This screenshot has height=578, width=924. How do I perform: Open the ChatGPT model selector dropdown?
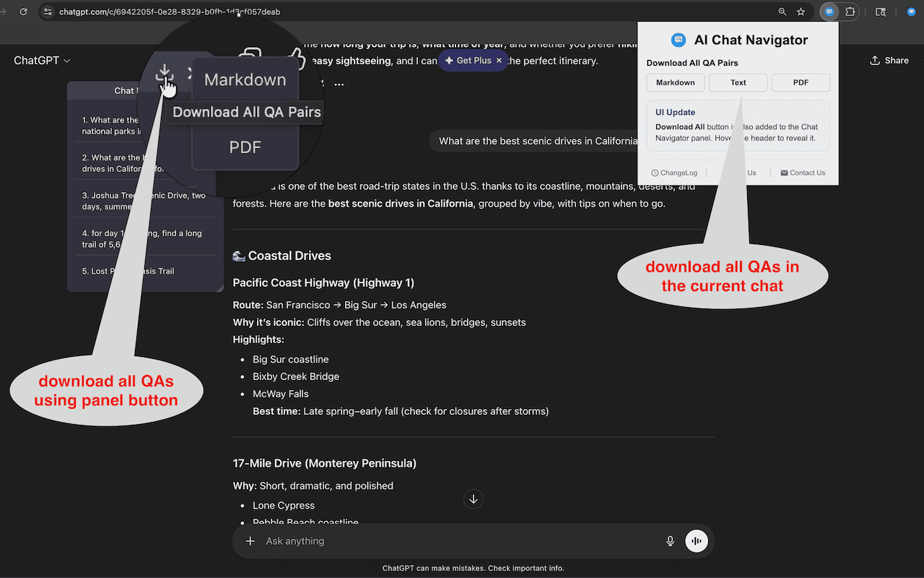(41, 60)
